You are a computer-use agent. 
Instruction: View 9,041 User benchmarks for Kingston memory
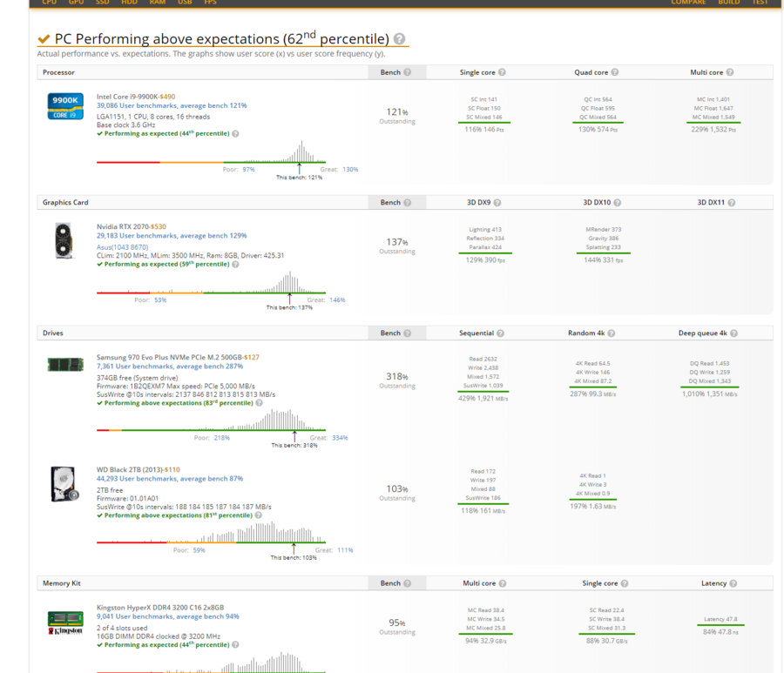click(x=167, y=617)
